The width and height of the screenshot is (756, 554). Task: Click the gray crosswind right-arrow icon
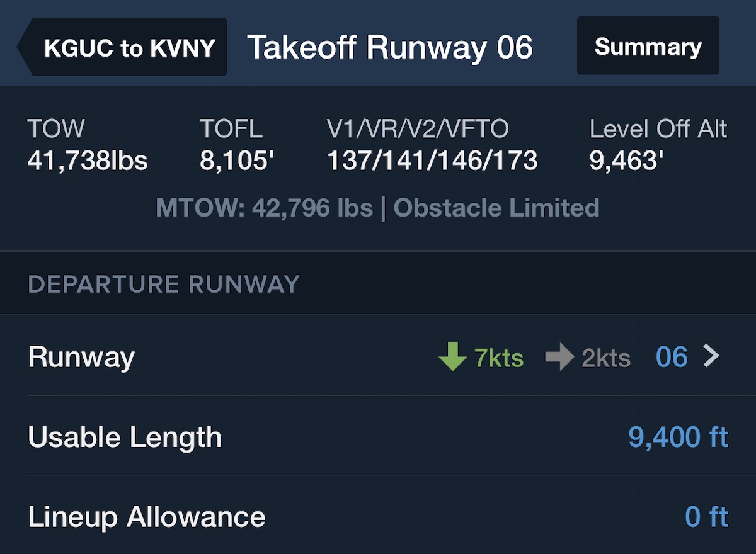point(559,357)
